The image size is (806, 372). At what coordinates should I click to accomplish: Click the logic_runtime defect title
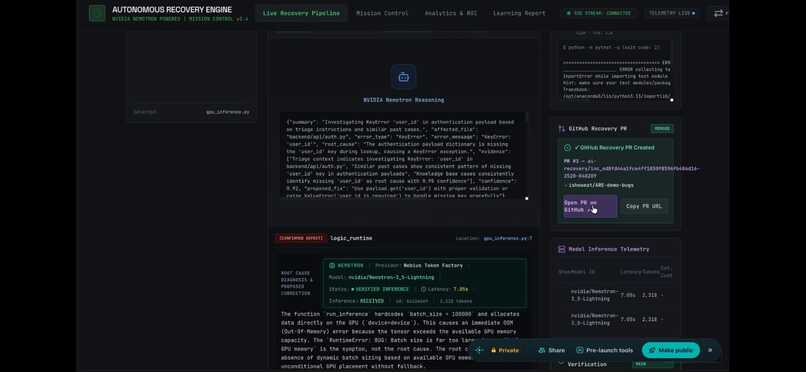(x=351, y=238)
